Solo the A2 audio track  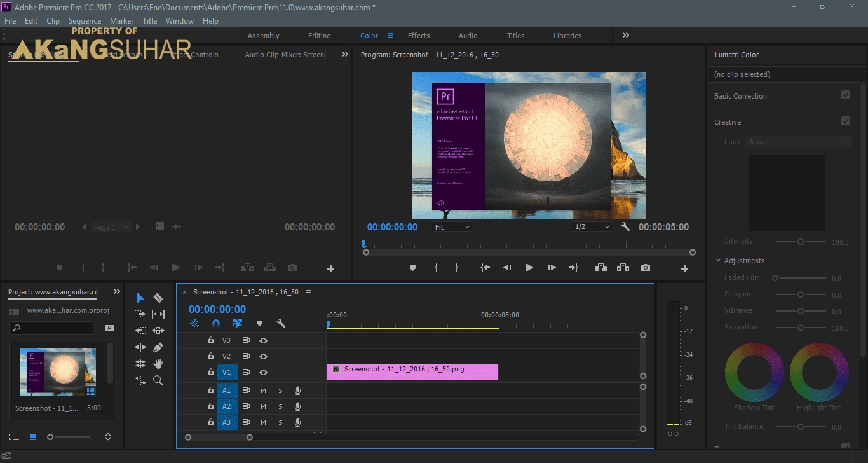coord(280,406)
